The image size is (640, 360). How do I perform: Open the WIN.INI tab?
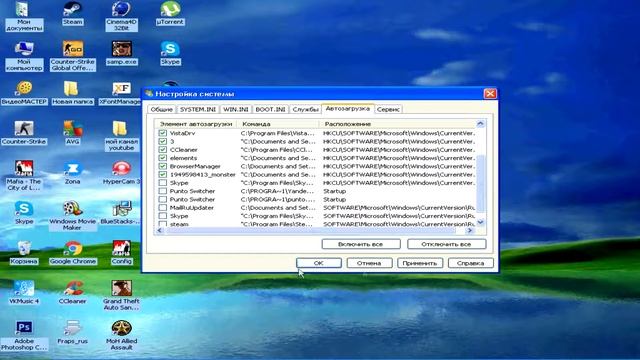[236, 109]
